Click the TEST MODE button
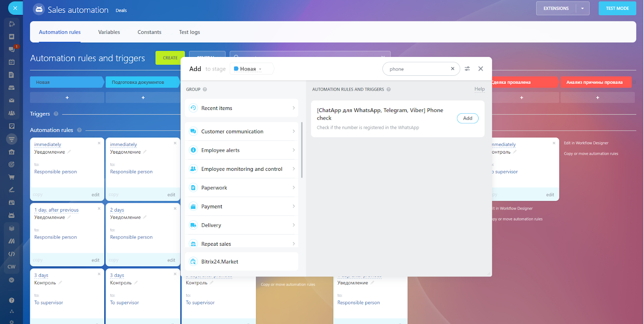This screenshot has height=324, width=644. coord(617,8)
